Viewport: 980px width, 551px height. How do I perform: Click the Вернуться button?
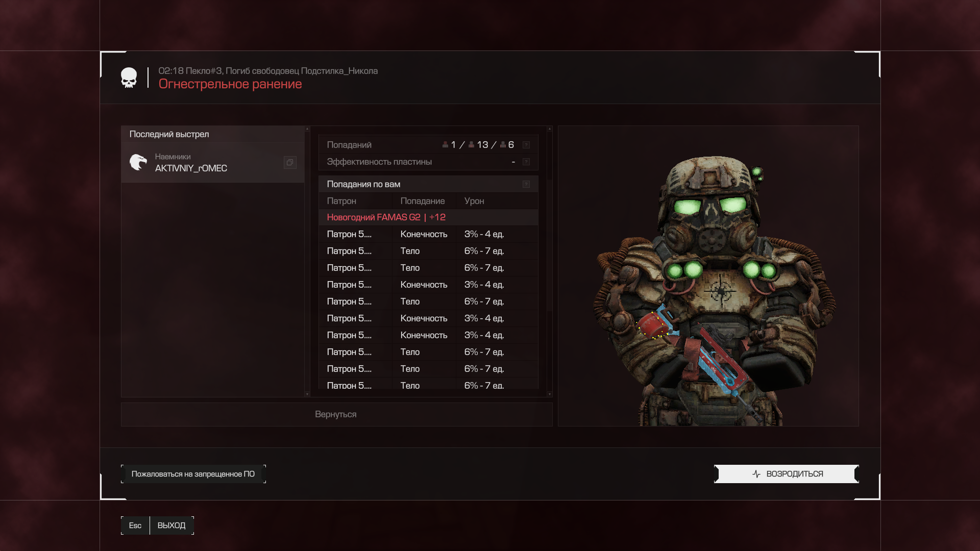[336, 414]
